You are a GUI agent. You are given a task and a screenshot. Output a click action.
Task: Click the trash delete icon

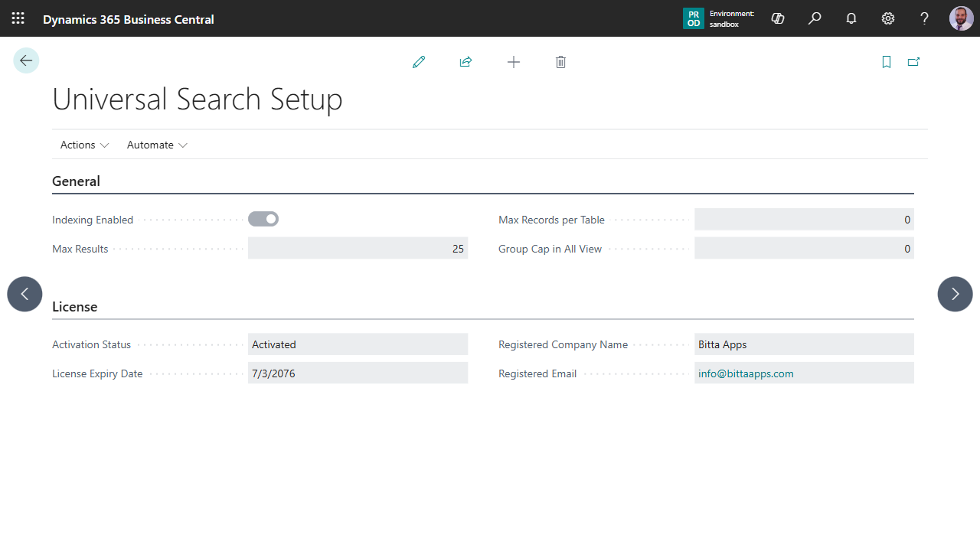coord(560,62)
